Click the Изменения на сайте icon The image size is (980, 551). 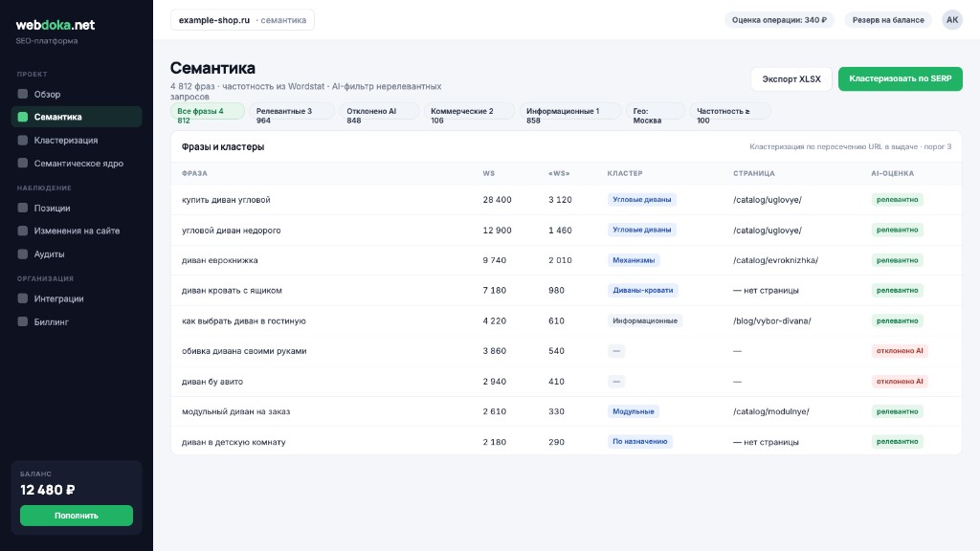[x=23, y=231]
